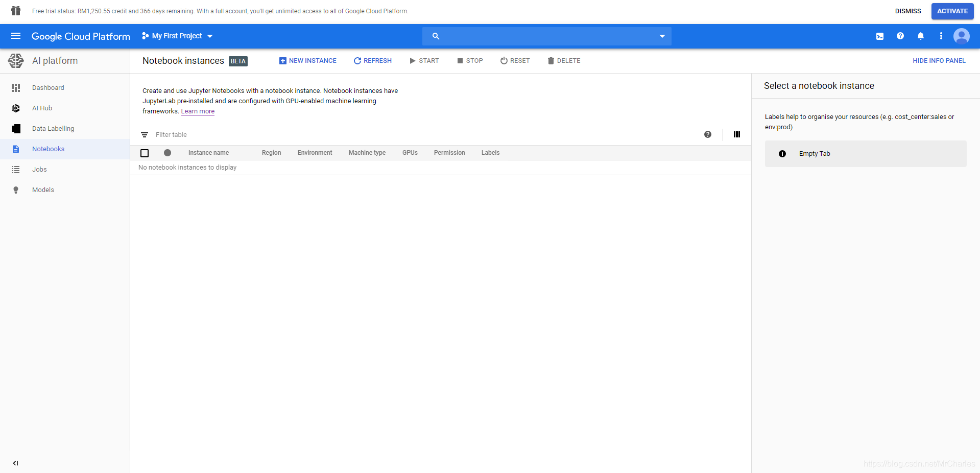
Task: Click the 'Select a notebook instance' heading
Action: [819, 86]
